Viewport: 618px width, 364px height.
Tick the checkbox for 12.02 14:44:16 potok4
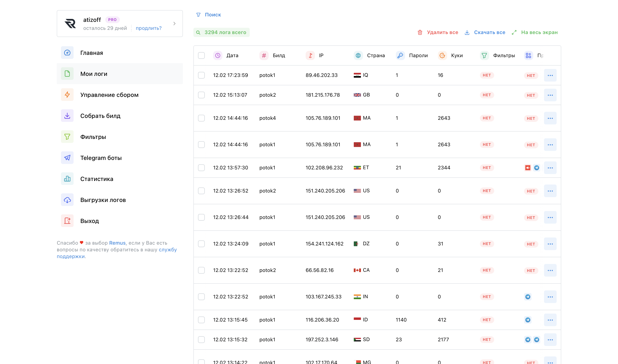point(201,118)
